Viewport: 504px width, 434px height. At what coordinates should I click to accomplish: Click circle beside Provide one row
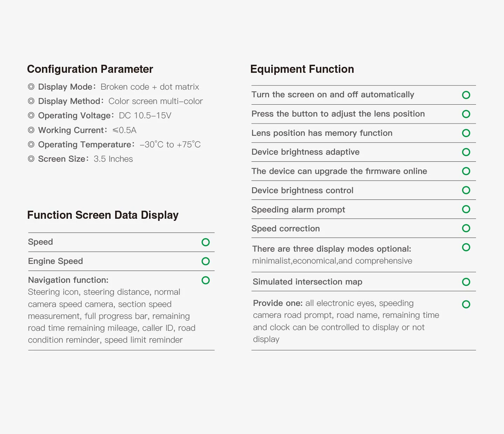[466, 304]
